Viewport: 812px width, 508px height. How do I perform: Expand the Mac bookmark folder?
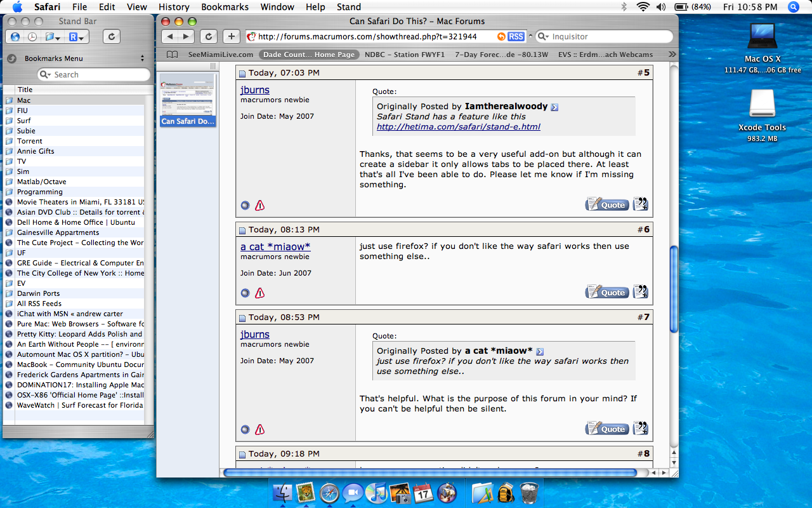coord(74,100)
